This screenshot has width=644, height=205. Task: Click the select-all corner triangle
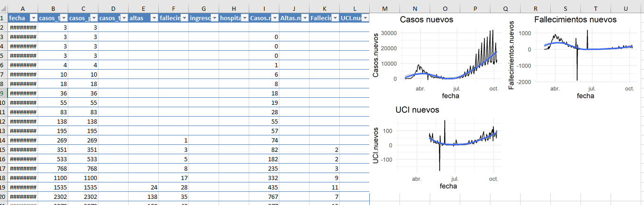(4, 8)
